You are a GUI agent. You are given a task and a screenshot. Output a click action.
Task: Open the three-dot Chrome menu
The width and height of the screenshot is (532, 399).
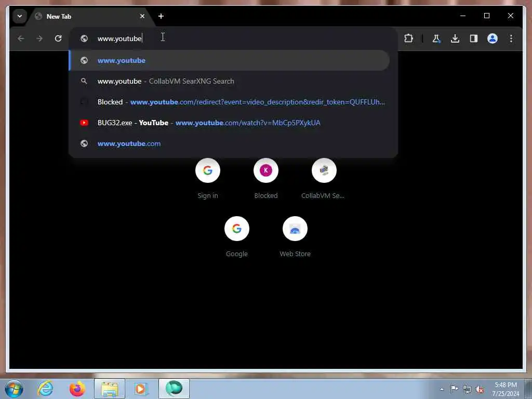point(511,38)
